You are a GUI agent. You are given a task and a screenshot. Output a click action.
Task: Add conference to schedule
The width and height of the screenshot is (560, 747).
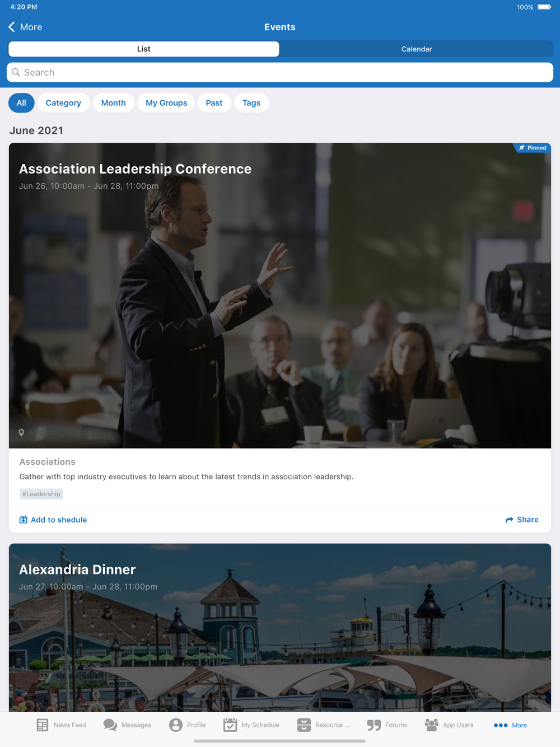(x=53, y=520)
